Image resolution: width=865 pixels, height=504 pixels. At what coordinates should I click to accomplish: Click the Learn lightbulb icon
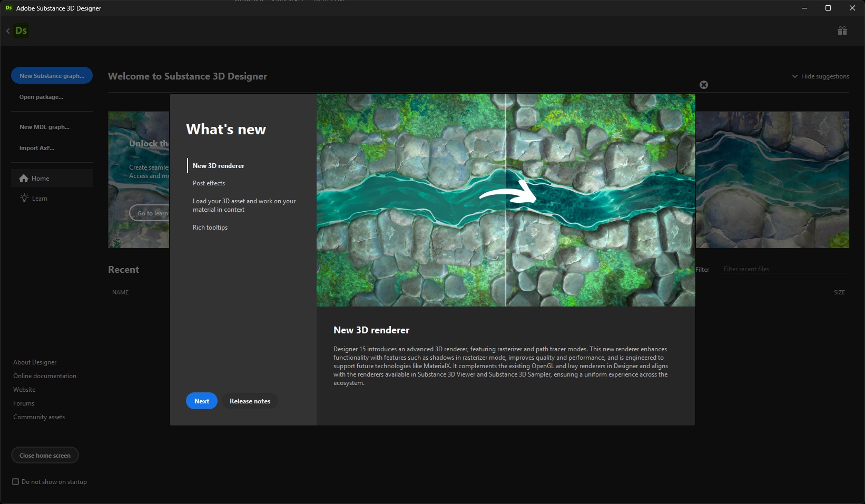click(24, 198)
